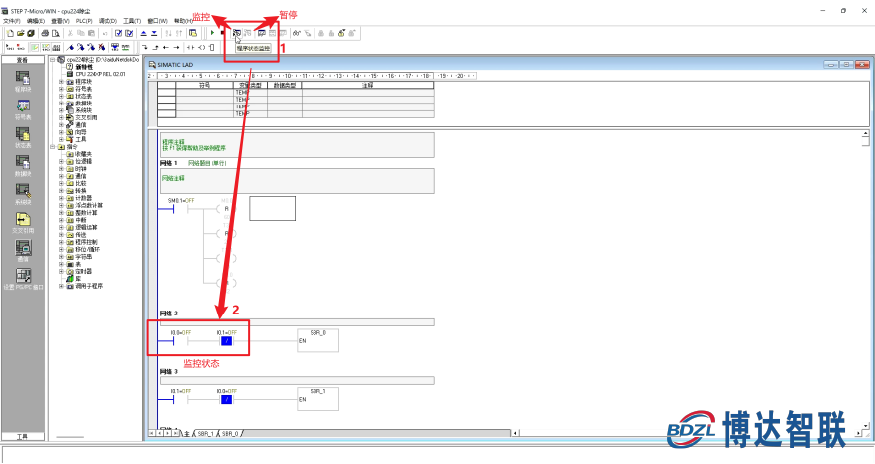The width and height of the screenshot is (875, 464).
Task: Click the New project toolbar icon
Action: (x=10, y=34)
